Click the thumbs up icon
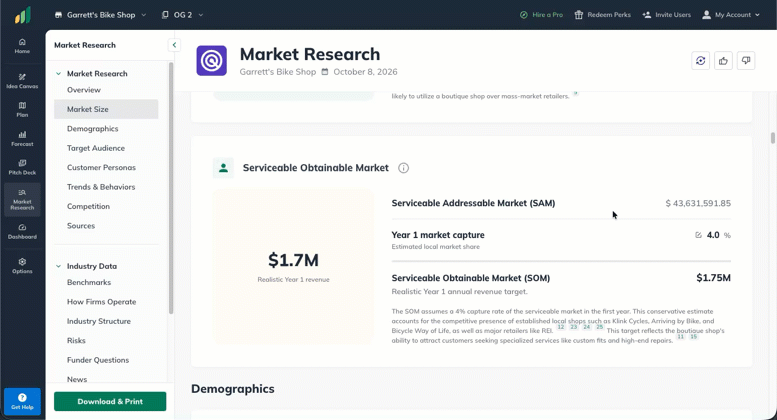 [x=723, y=60]
